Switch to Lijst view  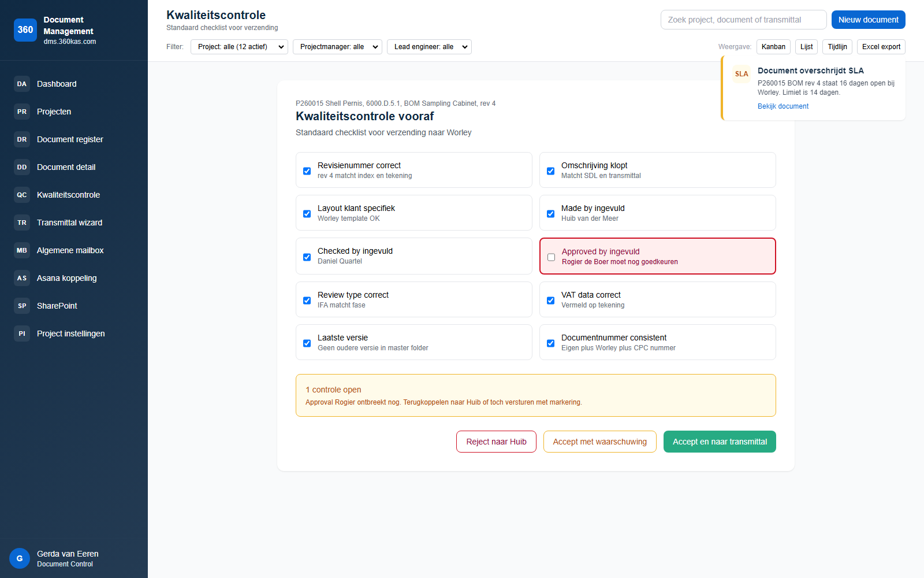click(806, 47)
